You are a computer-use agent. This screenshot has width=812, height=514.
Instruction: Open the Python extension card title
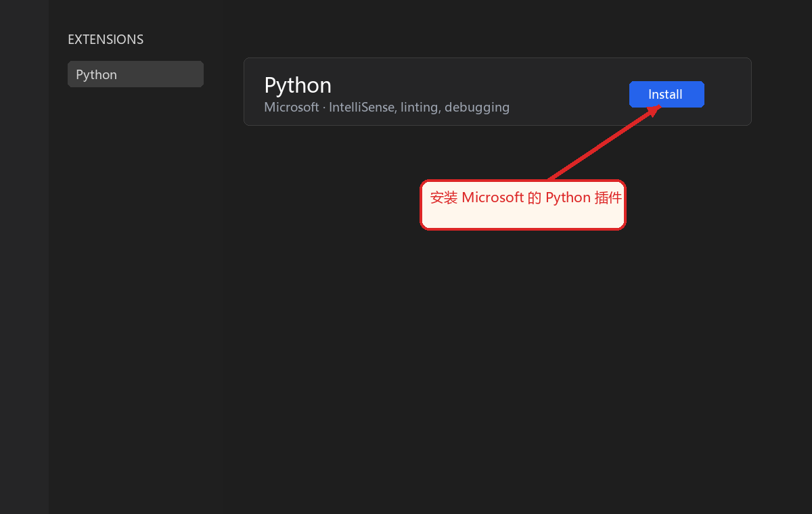coord(298,85)
